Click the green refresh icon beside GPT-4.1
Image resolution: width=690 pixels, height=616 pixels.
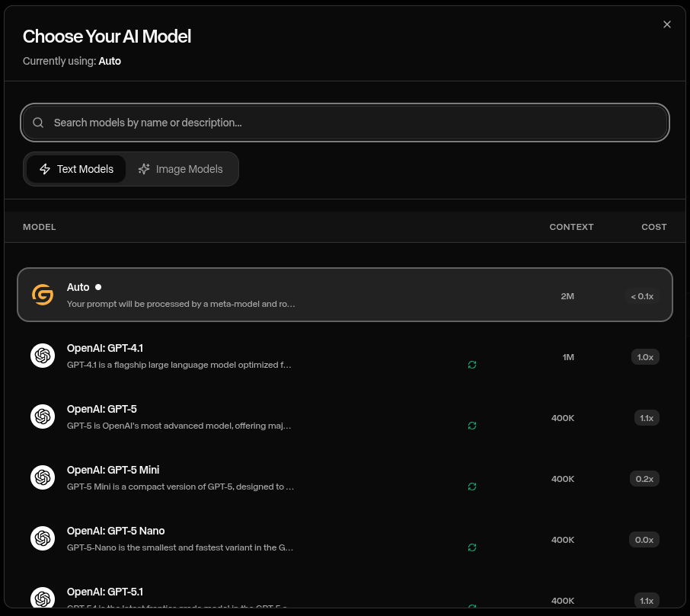[x=472, y=365]
